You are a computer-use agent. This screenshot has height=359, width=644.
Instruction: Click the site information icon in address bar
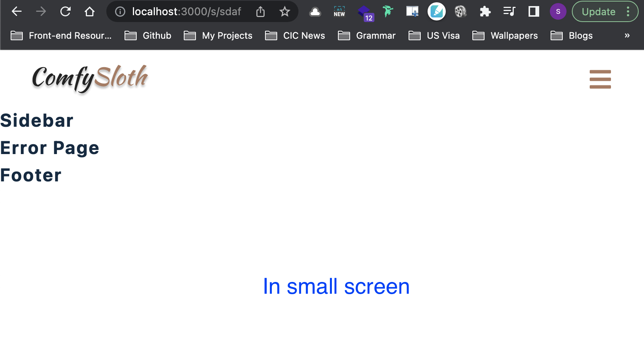120,12
